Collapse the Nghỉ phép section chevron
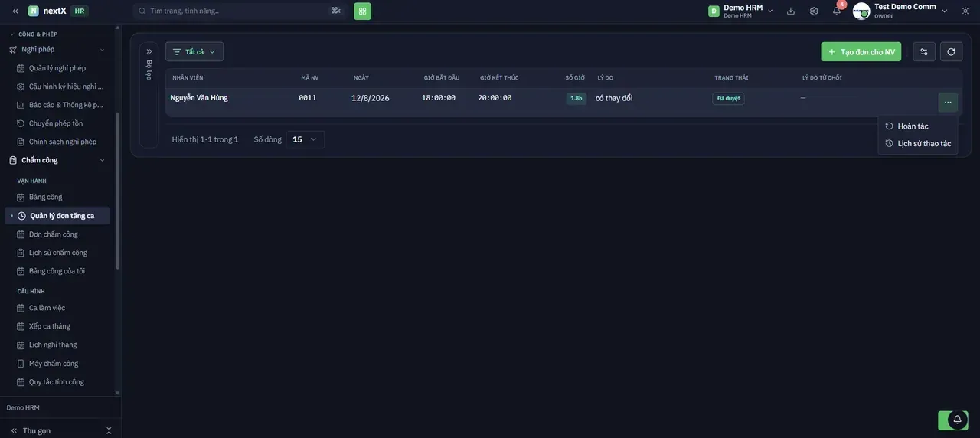The width and height of the screenshot is (980, 438). pos(102,50)
